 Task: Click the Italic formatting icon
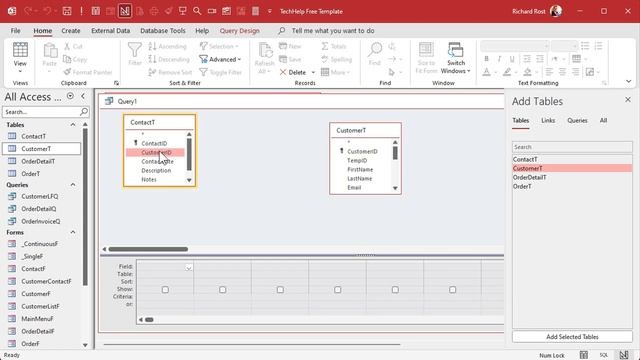pos(499,59)
